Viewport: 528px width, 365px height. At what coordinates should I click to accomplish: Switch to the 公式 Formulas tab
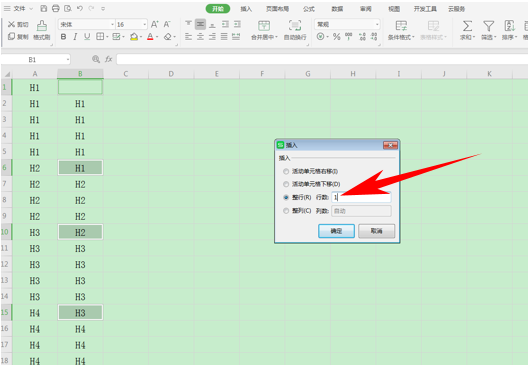(x=308, y=9)
